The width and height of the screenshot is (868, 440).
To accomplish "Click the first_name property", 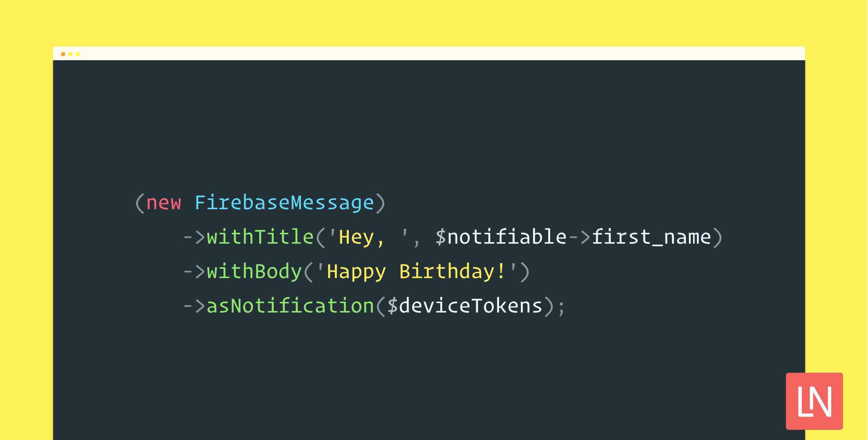I will click(651, 237).
